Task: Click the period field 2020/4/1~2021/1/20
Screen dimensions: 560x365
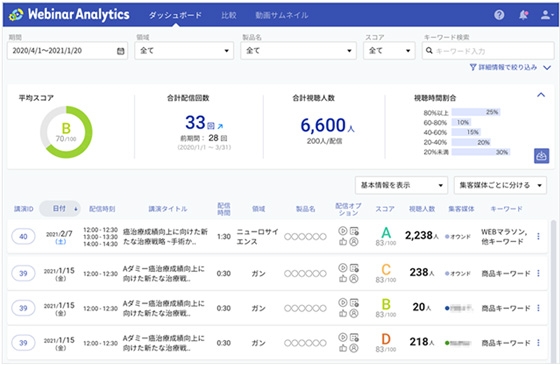Action: tap(67, 51)
